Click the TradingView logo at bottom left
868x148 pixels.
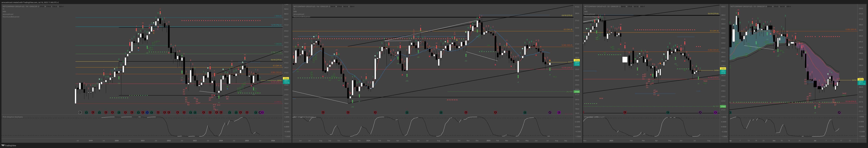[x=9, y=145]
